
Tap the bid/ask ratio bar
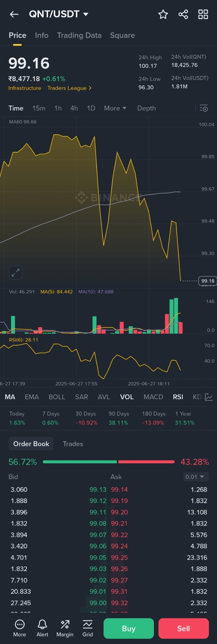pyautogui.click(x=109, y=462)
